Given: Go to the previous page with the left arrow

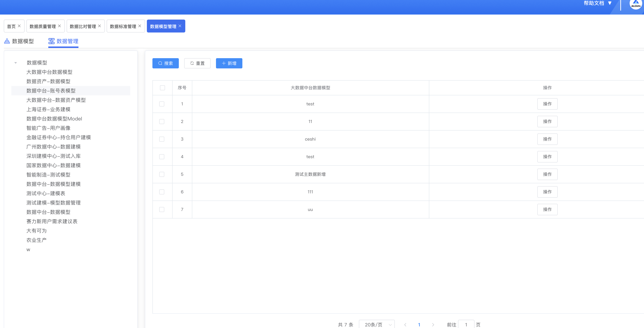Looking at the screenshot, I should click(x=405, y=325).
